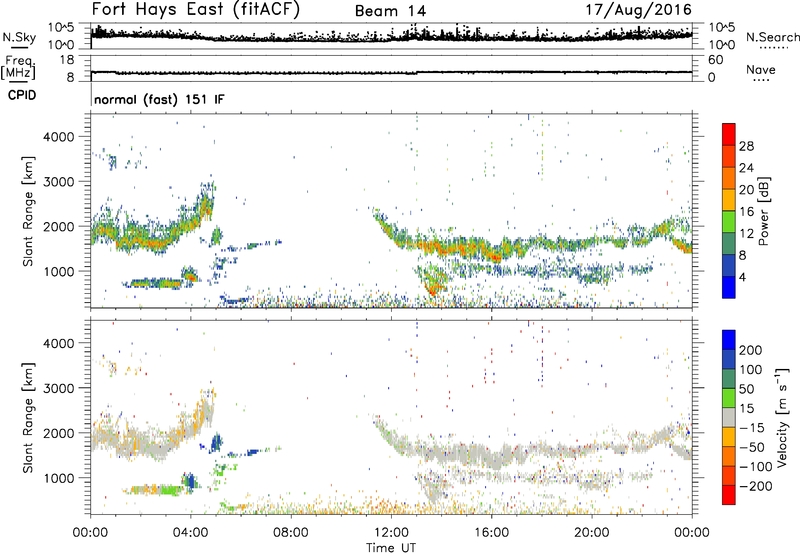Click the '20:00' time tick label

pos(592,533)
